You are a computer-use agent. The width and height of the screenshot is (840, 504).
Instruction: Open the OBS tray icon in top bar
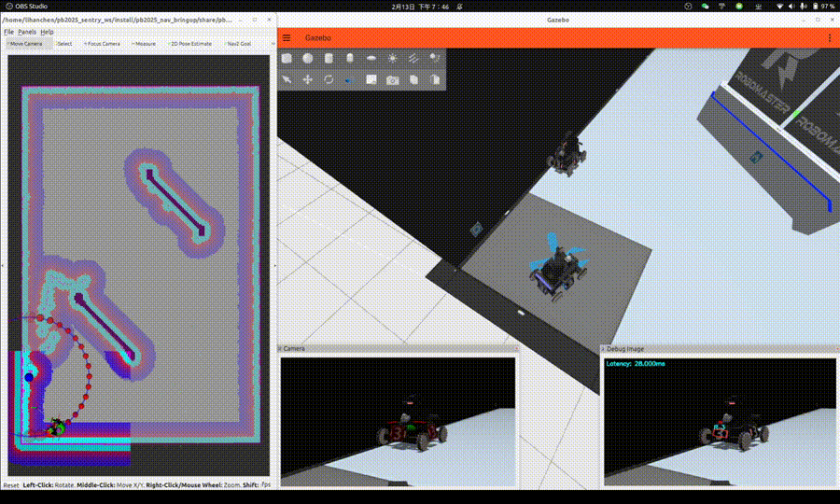tap(688, 7)
